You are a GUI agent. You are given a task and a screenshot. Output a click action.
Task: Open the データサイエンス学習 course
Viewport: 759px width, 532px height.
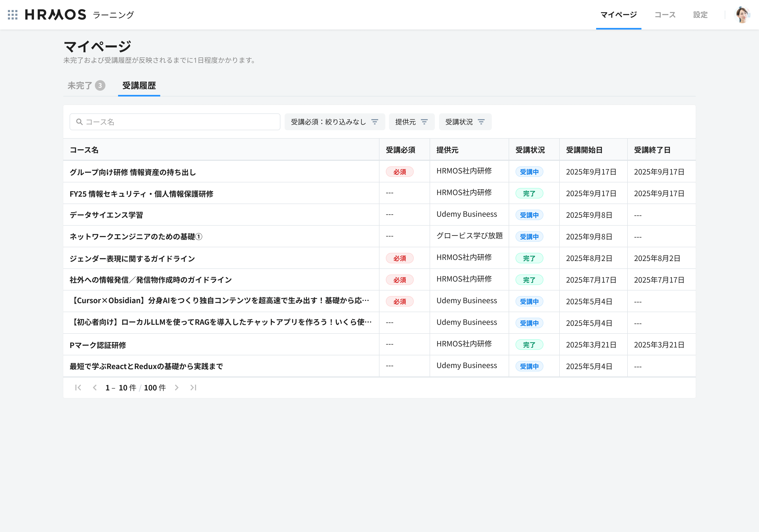(x=106, y=215)
